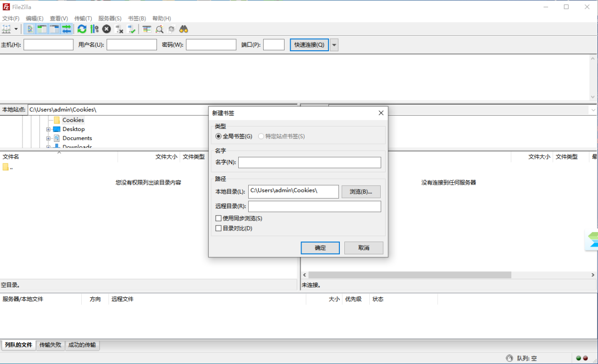The width and height of the screenshot is (598, 364).
Task: Select the 全局书签 radio button
Action: pyautogui.click(x=218, y=136)
